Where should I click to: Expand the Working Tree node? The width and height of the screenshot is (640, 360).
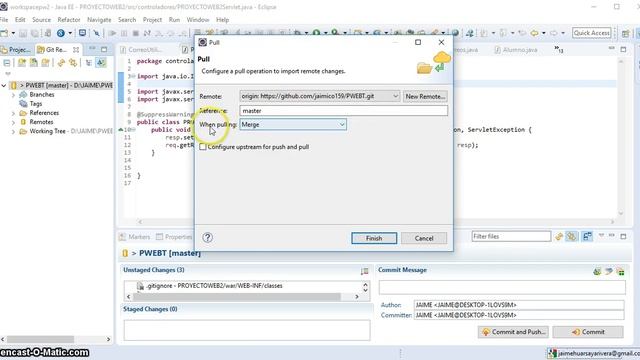click(13, 131)
